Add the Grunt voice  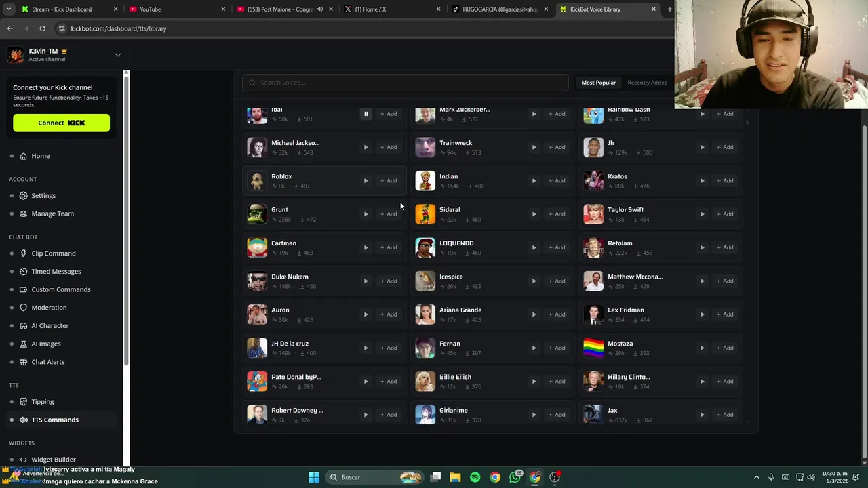click(389, 214)
